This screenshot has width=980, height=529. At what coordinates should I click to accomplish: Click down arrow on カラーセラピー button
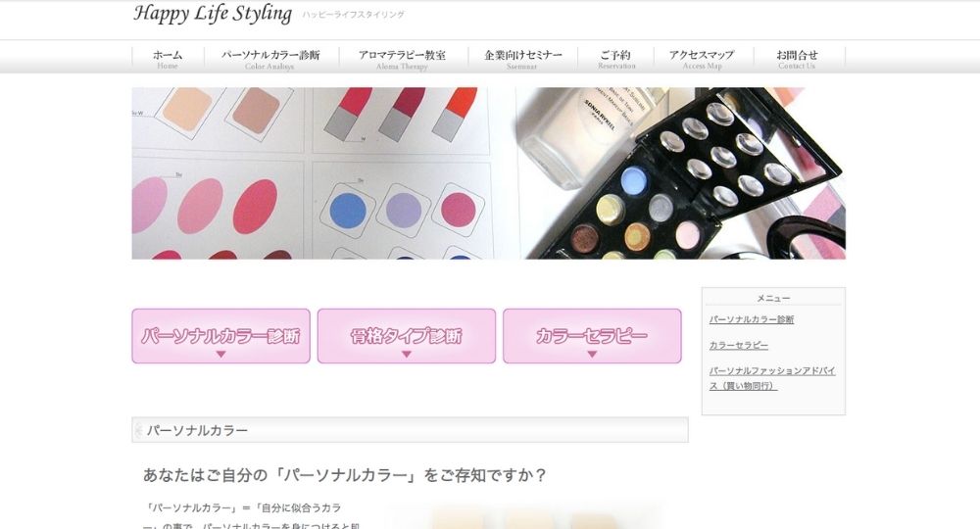(x=592, y=354)
